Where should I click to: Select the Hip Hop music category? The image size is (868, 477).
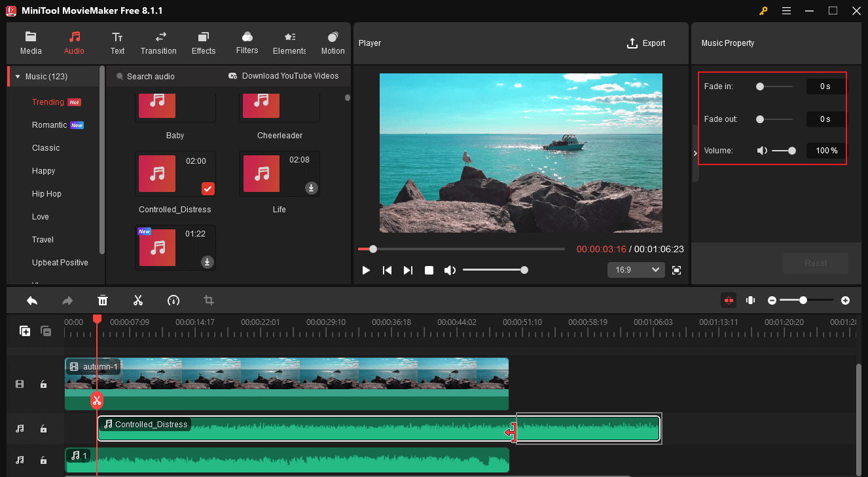(x=46, y=194)
